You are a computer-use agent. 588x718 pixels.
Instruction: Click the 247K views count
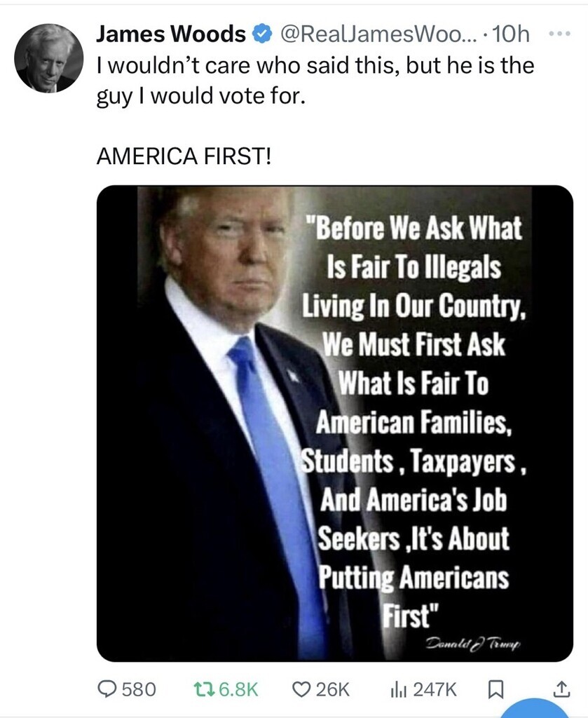pyautogui.click(x=435, y=690)
